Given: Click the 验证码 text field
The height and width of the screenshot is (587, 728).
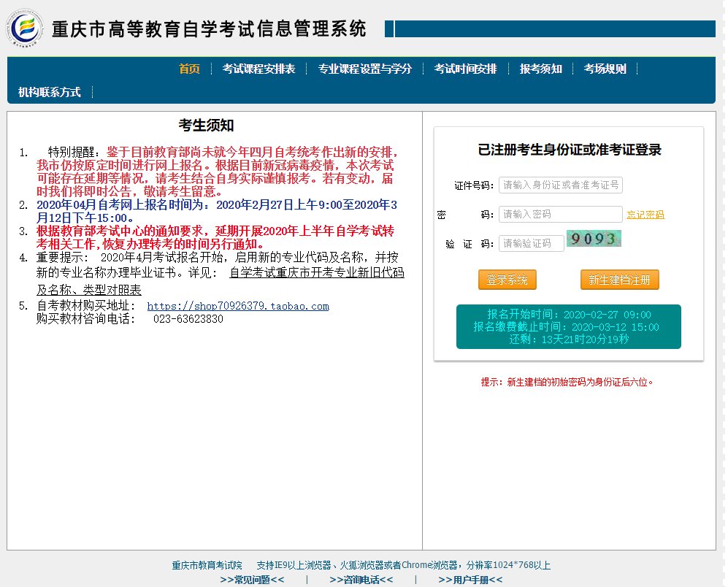Looking at the screenshot, I should click(531, 243).
